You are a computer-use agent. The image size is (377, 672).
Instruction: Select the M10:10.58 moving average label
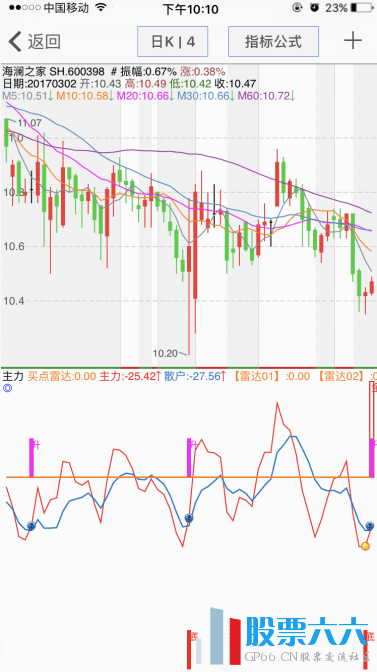click(82, 96)
